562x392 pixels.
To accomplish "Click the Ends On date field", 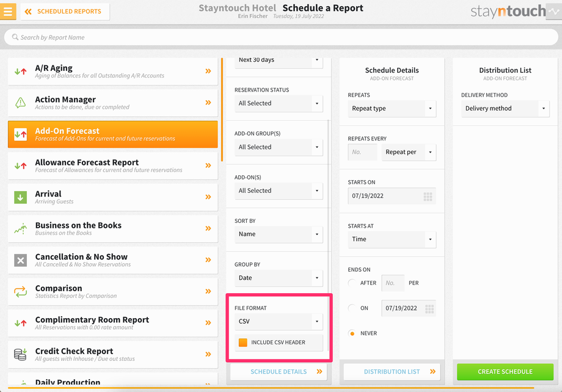I will pyautogui.click(x=409, y=308).
